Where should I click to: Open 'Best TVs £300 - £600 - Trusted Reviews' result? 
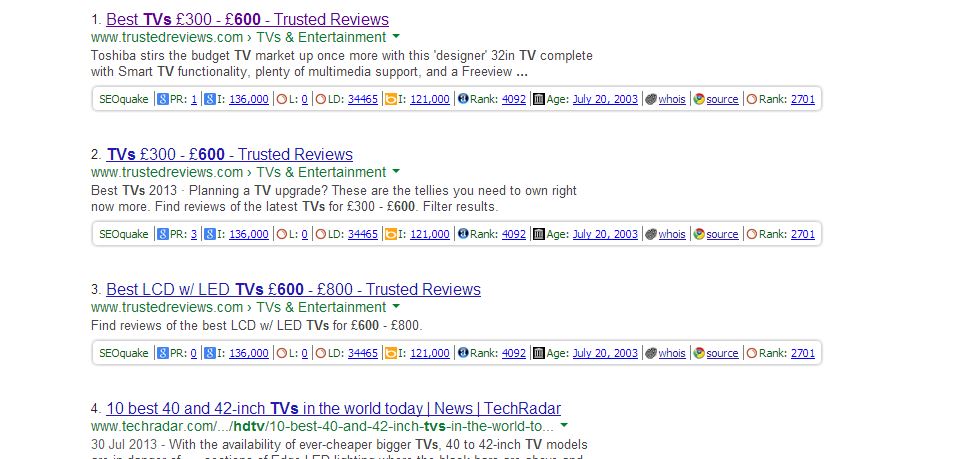(x=248, y=19)
